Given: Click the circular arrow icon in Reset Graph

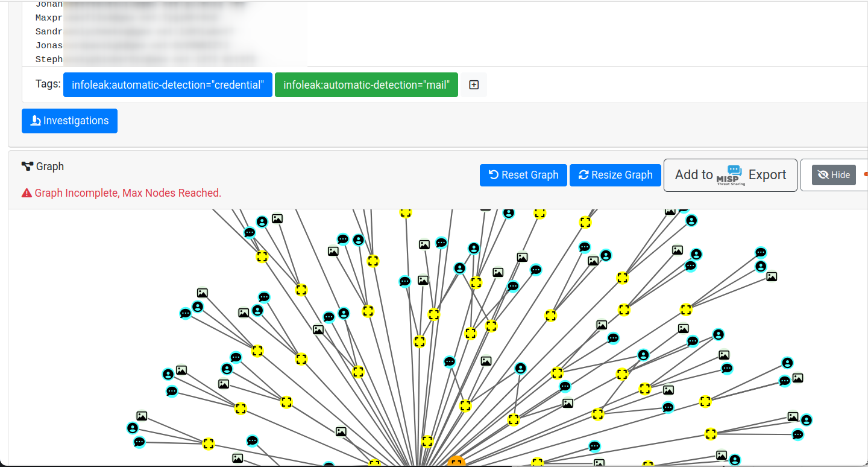Looking at the screenshot, I should pyautogui.click(x=494, y=175).
